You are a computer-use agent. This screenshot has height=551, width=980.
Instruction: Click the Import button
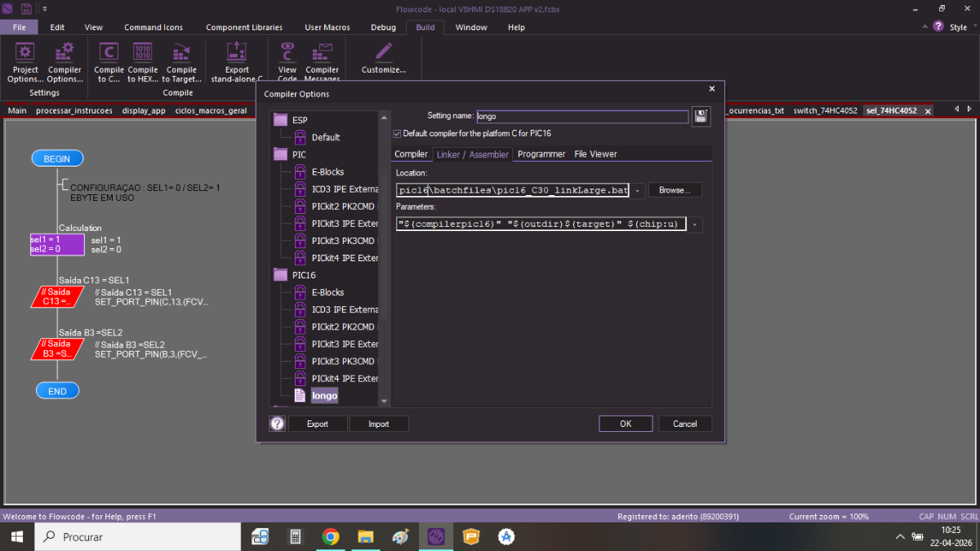tap(379, 424)
